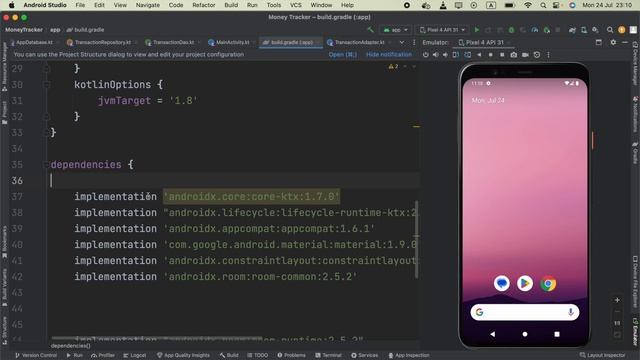Open the SDK Manager toolbar icon
The height and width of the screenshot is (360, 640).
pos(596,30)
